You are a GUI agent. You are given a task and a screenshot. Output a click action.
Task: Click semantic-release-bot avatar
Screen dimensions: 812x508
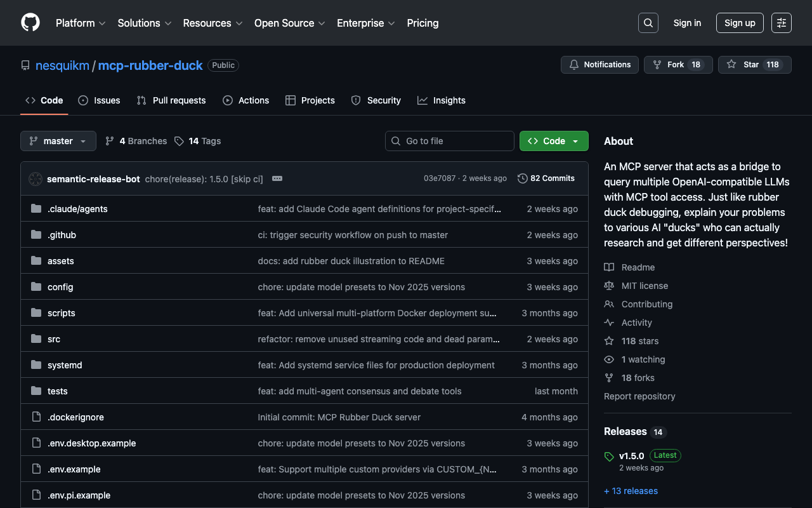(x=36, y=179)
